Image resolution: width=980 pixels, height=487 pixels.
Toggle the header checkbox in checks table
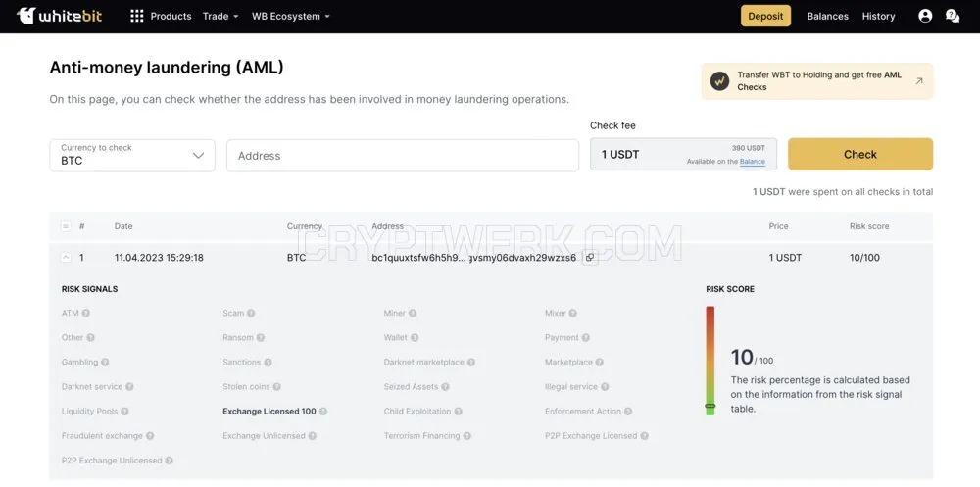pos(66,226)
